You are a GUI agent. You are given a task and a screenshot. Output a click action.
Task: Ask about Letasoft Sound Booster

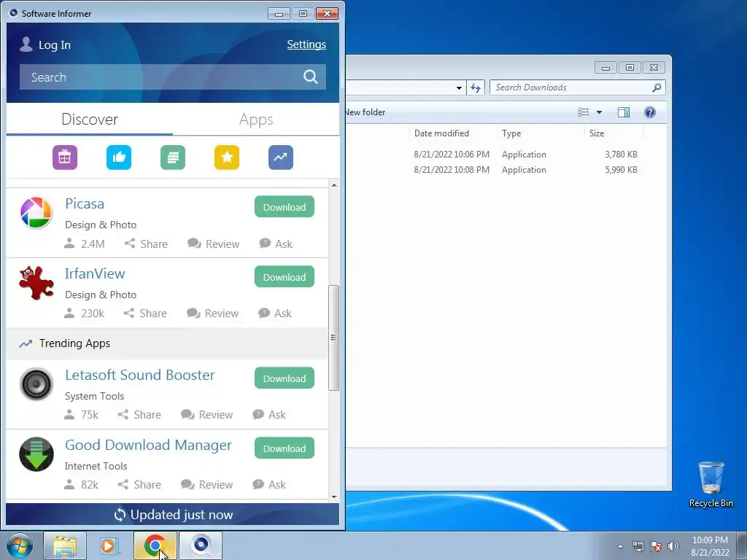pyautogui.click(x=269, y=415)
